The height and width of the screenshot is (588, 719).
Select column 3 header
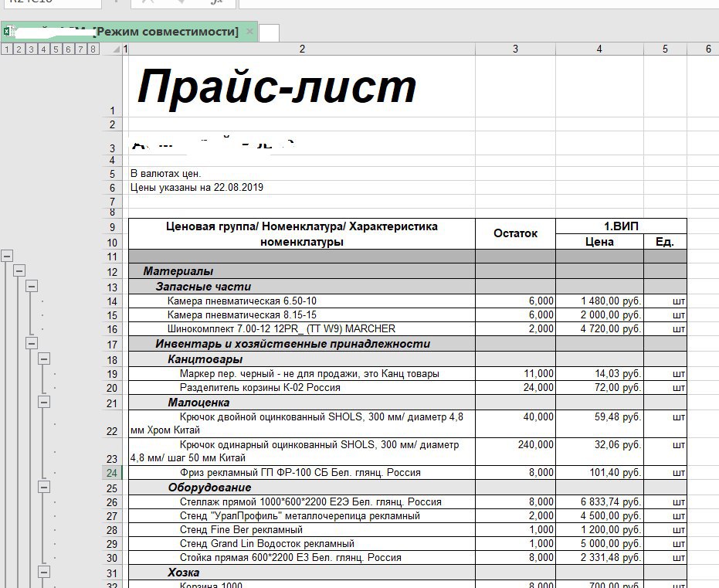(x=515, y=49)
